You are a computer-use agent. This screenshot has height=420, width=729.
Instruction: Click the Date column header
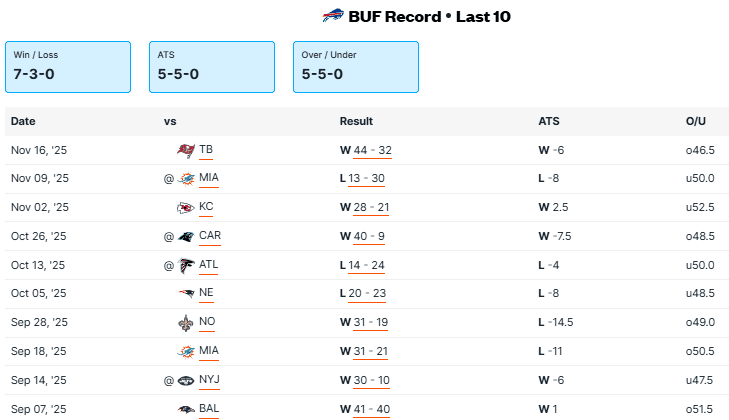coord(23,121)
